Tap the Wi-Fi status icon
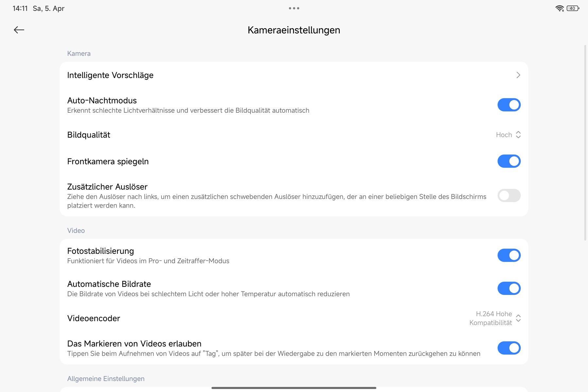Viewport: 588px width, 392px height. [x=560, y=8]
